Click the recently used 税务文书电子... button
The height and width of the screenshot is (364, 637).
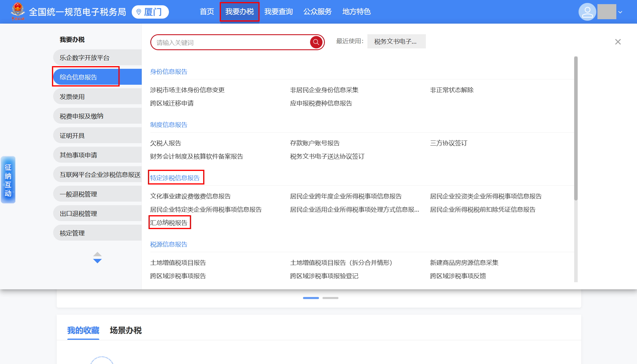pyautogui.click(x=396, y=41)
